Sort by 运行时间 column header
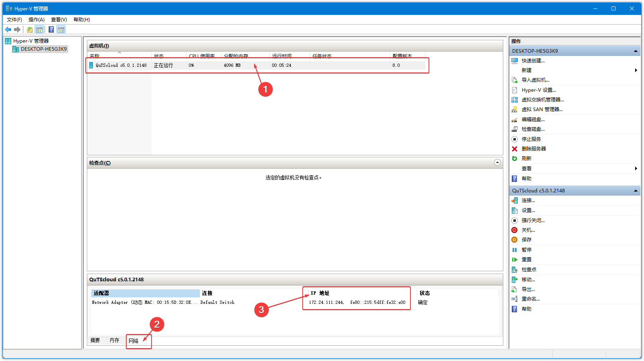The image size is (644, 361). pyautogui.click(x=289, y=56)
